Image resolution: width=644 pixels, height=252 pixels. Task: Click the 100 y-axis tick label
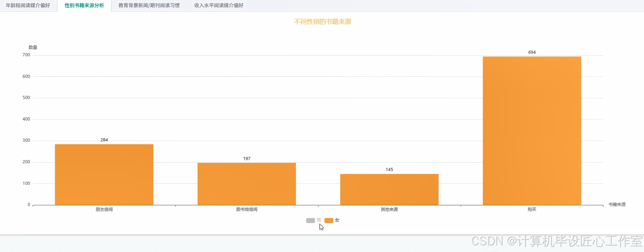[26, 183]
